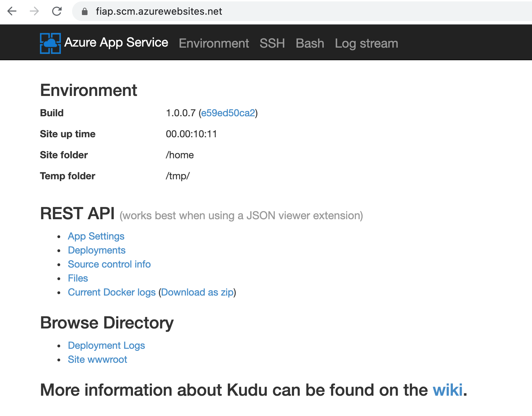Click the Temp folder label
Screen dimensions: 532x416
coord(68,176)
